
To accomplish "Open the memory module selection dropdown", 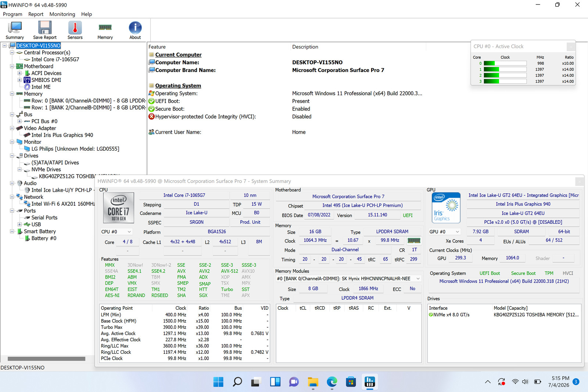I will [x=348, y=279].
